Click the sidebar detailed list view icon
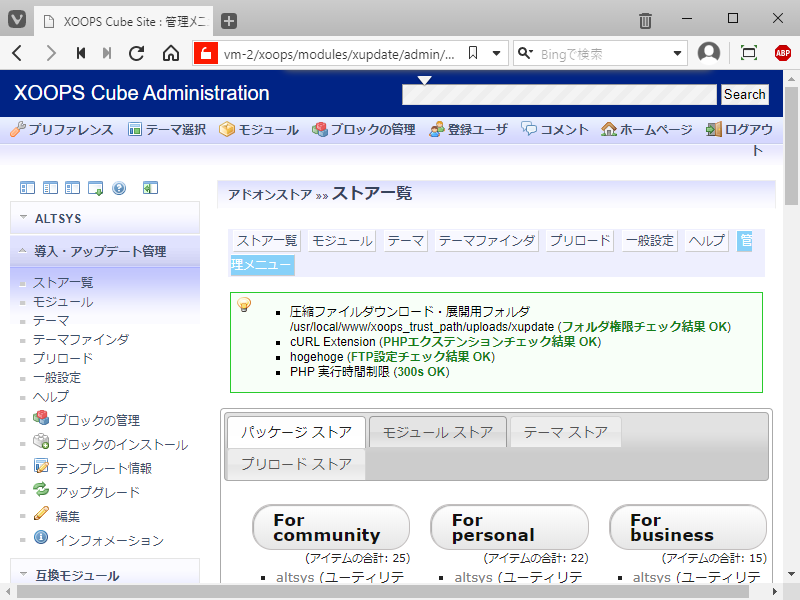 coord(72,188)
